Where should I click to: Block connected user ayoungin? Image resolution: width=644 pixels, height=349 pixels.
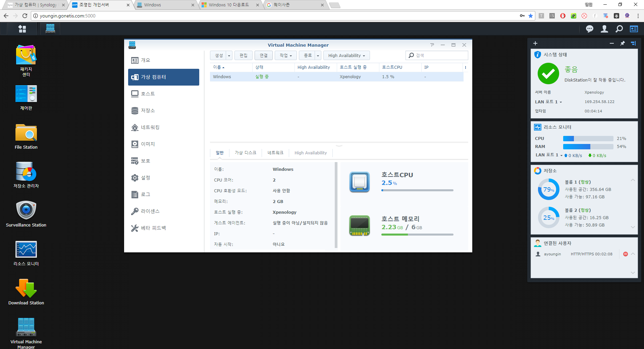click(625, 254)
